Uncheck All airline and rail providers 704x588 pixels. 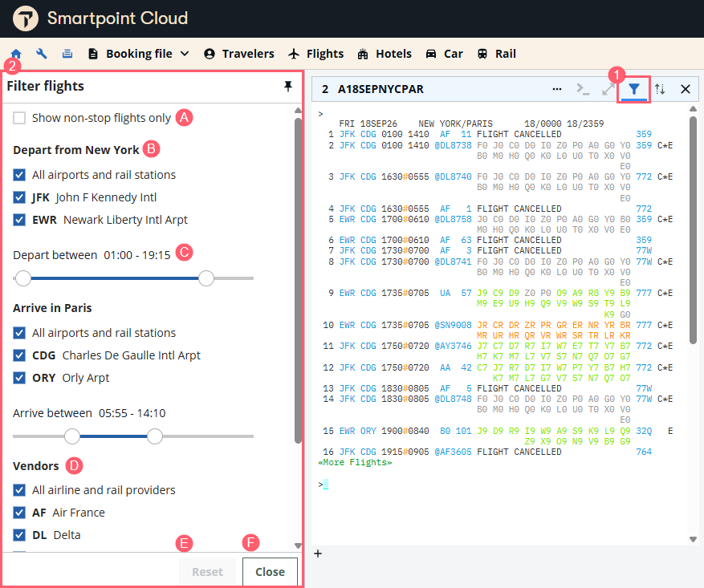[19, 490]
